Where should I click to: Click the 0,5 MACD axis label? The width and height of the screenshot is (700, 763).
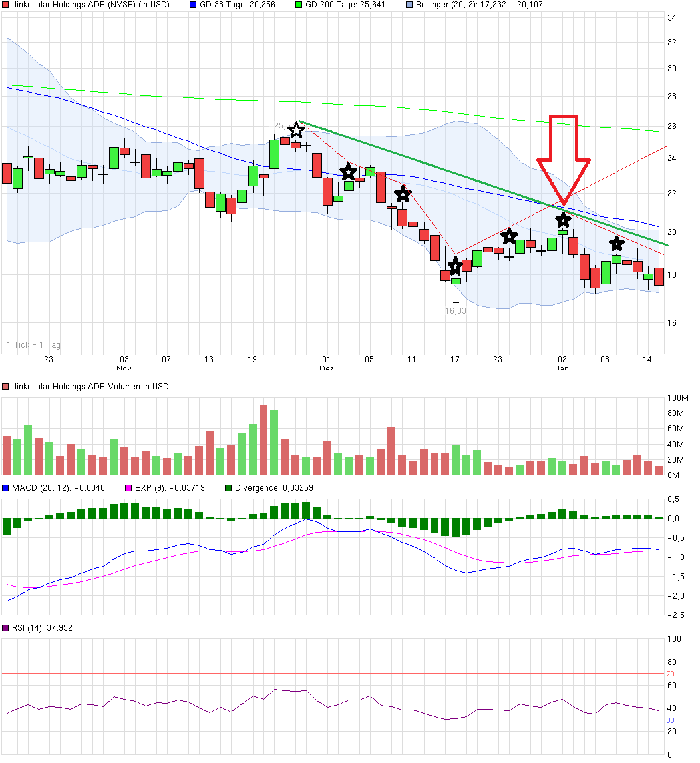pyautogui.click(x=673, y=499)
